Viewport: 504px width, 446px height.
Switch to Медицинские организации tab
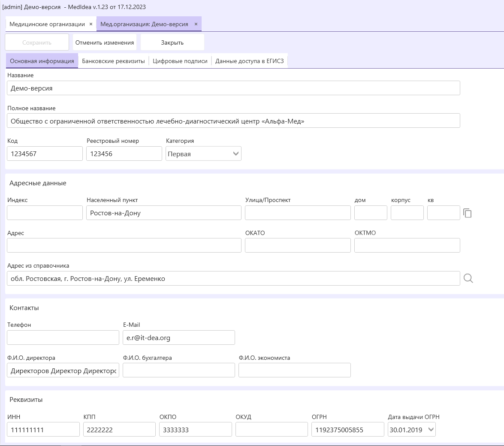[x=47, y=24]
